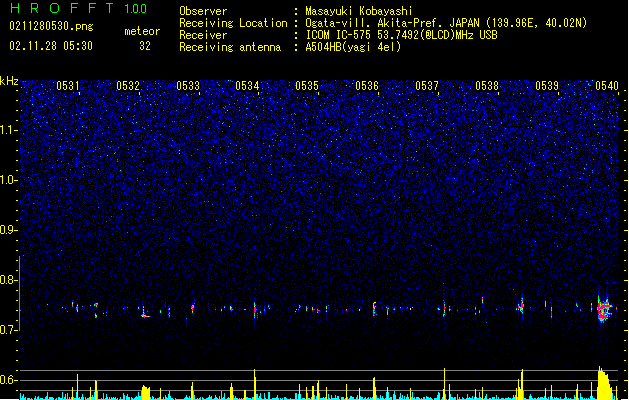Image resolution: width=629 pixels, height=400 pixels.
Task: Click the 0.6 kHz axis label
Action: (9, 380)
